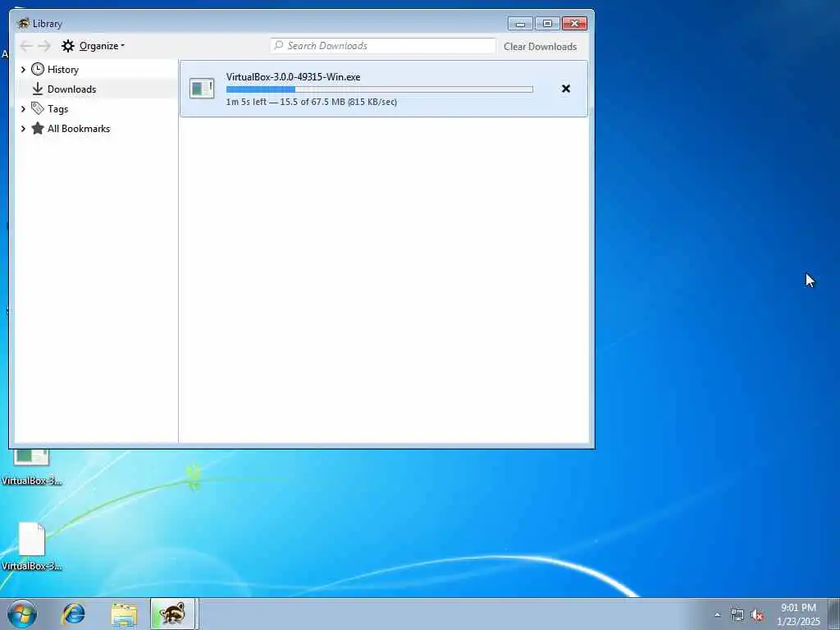Click the VirtualBox installer file icon

(x=202, y=89)
